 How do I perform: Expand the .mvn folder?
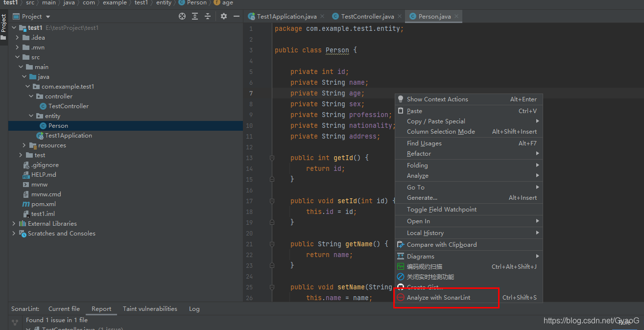tap(18, 47)
